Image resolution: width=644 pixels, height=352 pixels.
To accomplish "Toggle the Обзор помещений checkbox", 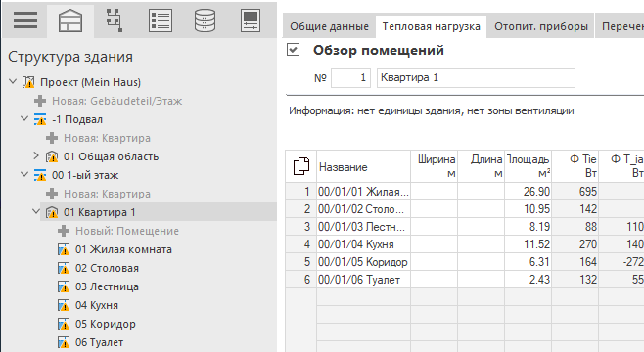I will click(293, 50).
